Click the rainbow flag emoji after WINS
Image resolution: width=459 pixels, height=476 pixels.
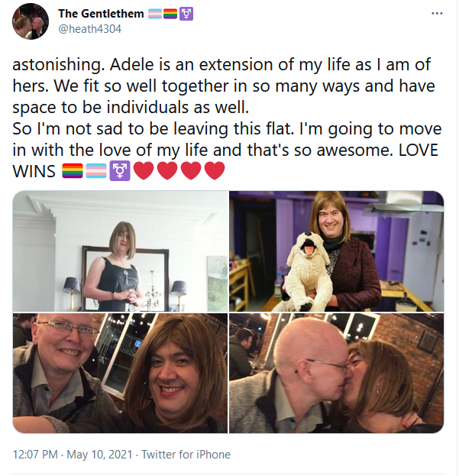73,170
